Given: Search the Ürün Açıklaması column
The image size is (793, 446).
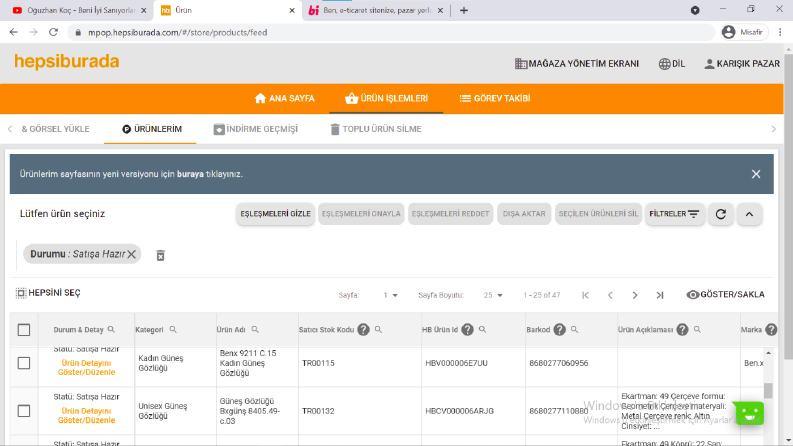Looking at the screenshot, I should coord(697,330).
